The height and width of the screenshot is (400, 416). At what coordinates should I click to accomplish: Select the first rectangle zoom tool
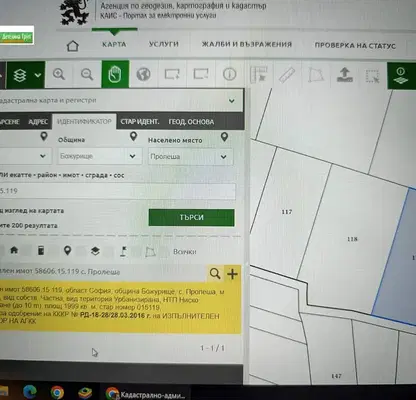172,74
